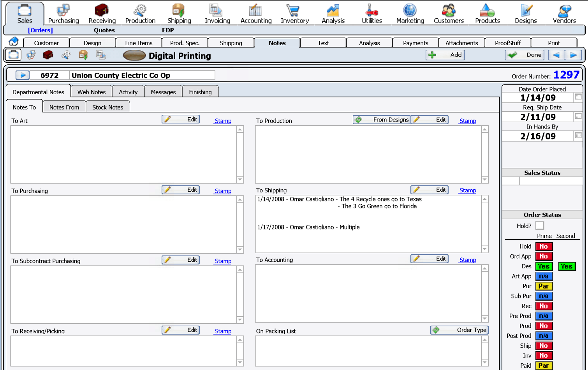Open the Sales module icon
This screenshot has width=588, height=370.
pos(25,14)
